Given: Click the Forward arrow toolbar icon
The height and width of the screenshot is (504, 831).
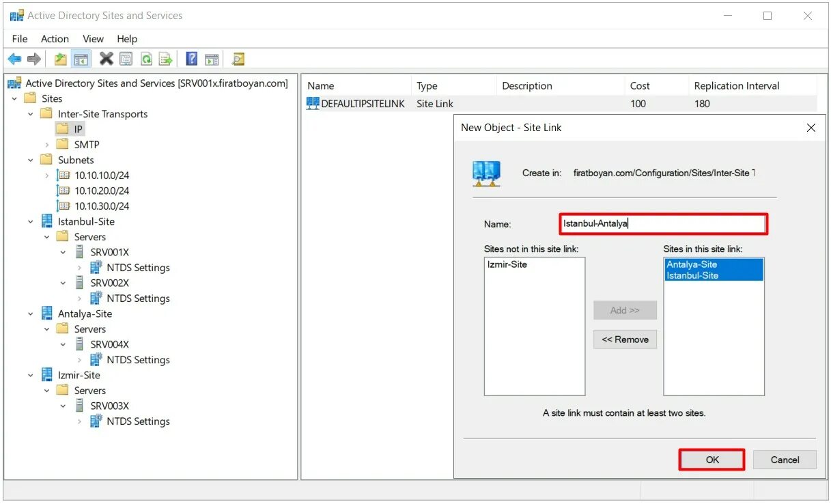Looking at the screenshot, I should [x=34, y=59].
